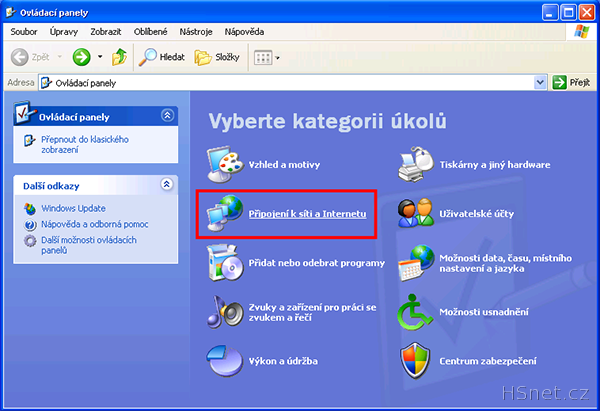Click the Přepnout do klasického zobrazení link
Viewport: 600px width, 411px height.
click(85, 145)
